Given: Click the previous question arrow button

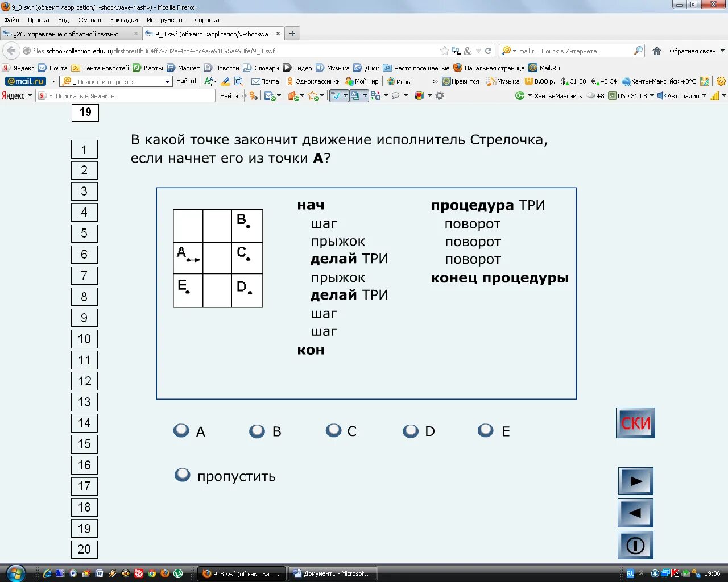Looking at the screenshot, I should tap(635, 513).
